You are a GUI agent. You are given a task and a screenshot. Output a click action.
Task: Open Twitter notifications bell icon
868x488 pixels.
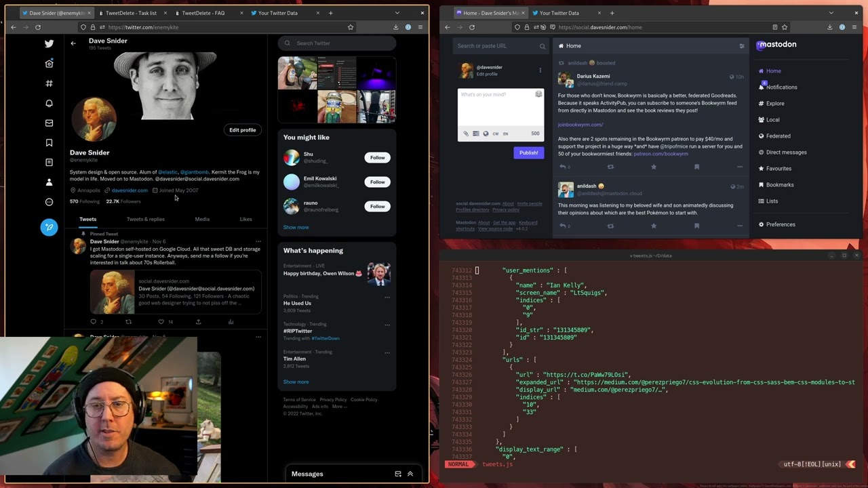pyautogui.click(x=49, y=103)
